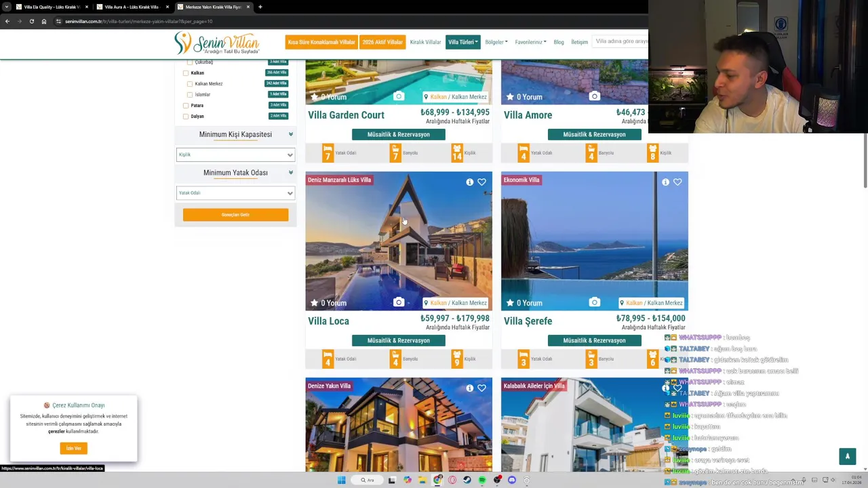Open photo gallery camera icon on Villa Loca

pos(399,302)
